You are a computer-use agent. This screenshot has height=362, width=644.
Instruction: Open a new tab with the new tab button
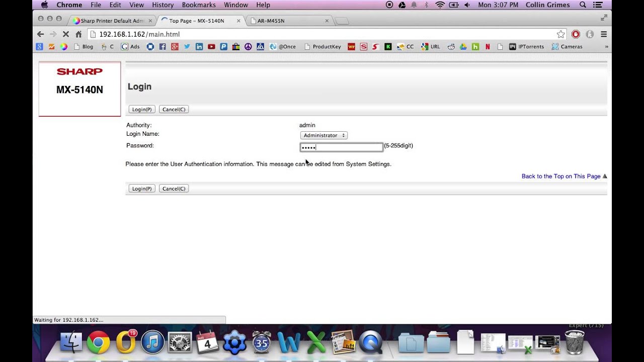coord(342,21)
